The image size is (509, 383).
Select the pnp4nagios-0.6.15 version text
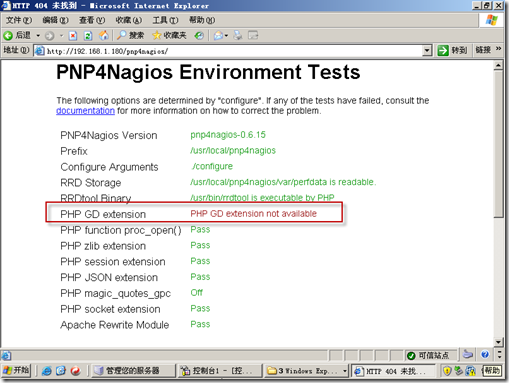[x=228, y=135]
